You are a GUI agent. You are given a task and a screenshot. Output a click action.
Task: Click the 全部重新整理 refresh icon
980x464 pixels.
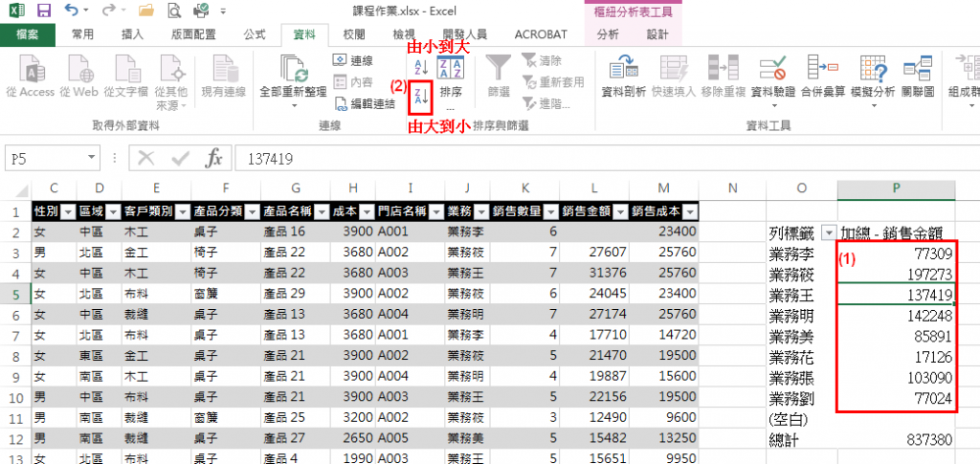tap(293, 69)
